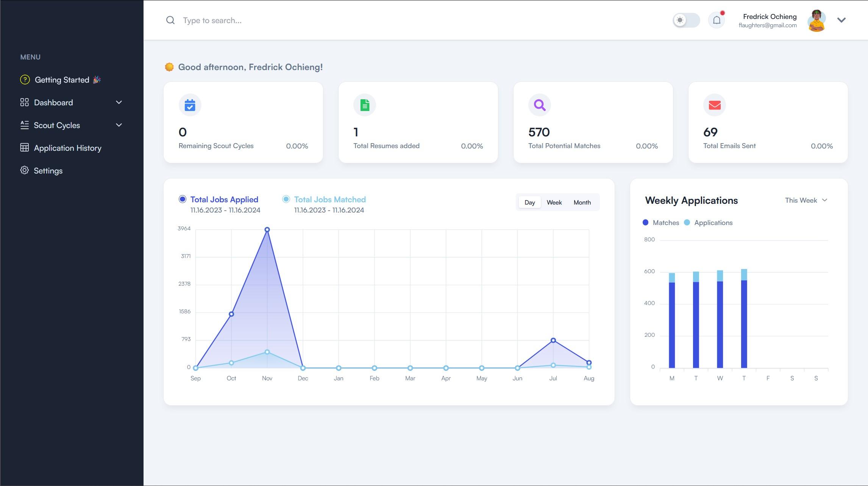Expand the Scout Cycles menu chevron
Image resolution: width=868 pixels, height=486 pixels.
click(119, 125)
